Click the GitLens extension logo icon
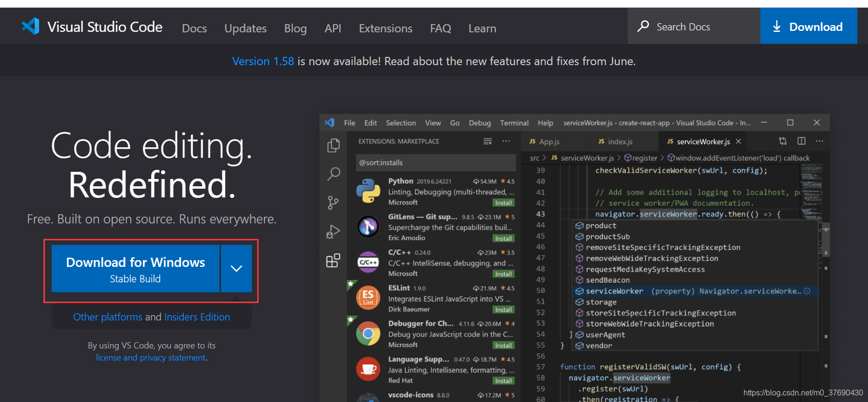Screen dimensions: 868x402 pyautogui.click(x=368, y=226)
